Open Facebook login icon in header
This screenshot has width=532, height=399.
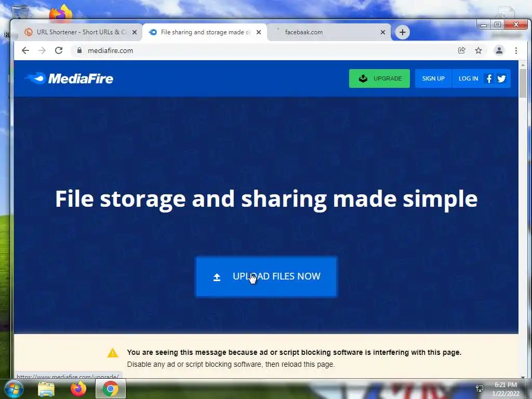click(x=489, y=79)
